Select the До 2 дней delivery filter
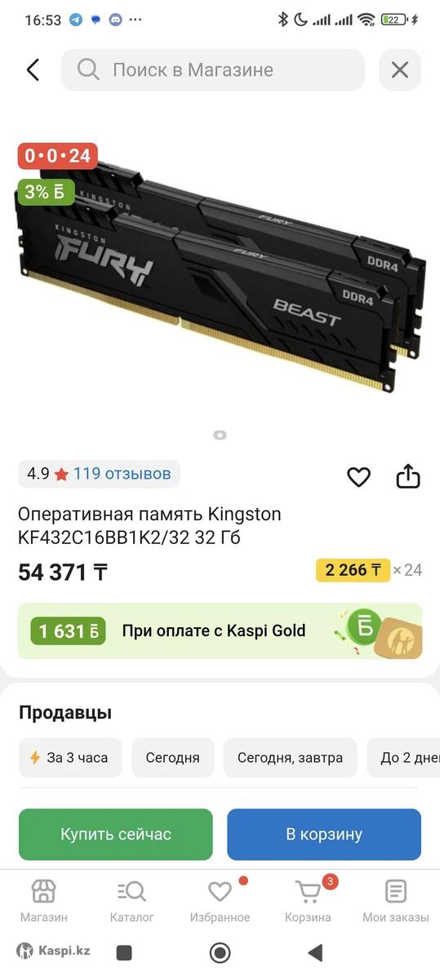This screenshot has height=980, width=440. pos(404,758)
